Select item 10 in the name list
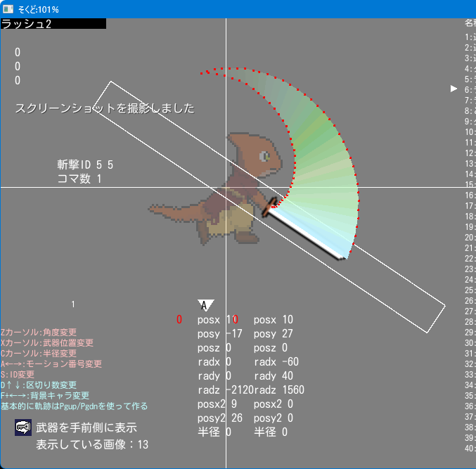 click(470, 131)
